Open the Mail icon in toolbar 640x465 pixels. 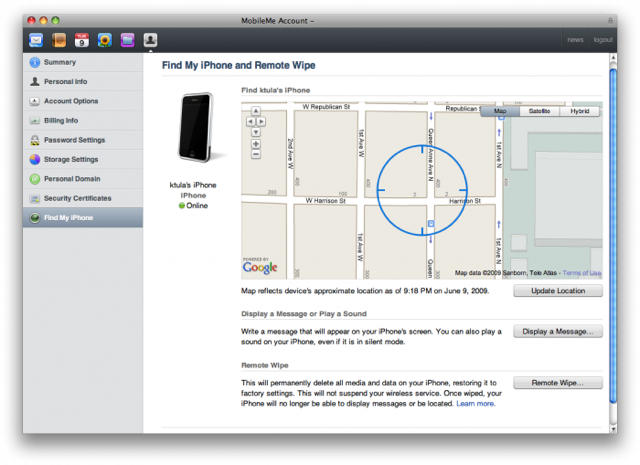point(36,40)
